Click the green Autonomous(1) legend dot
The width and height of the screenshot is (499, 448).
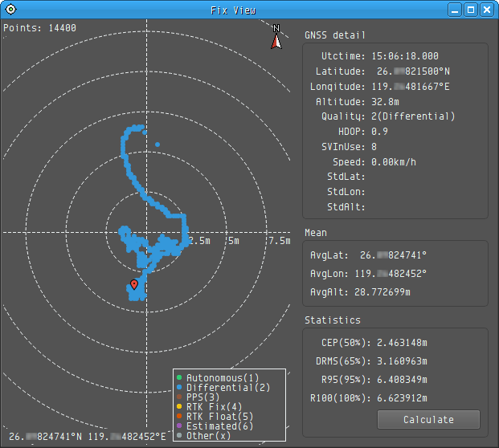click(179, 377)
